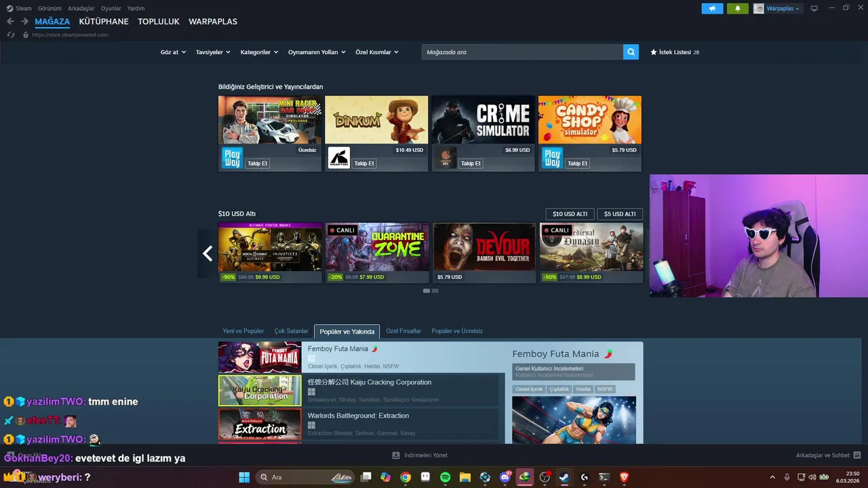
Task: Click the Windows taskbar Ara search box
Action: tap(305, 477)
